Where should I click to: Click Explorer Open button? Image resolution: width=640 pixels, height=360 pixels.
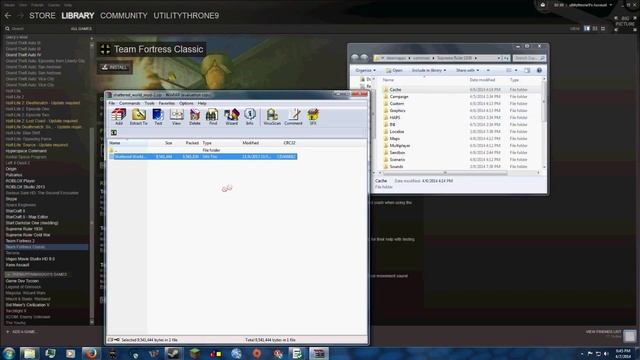click(394, 71)
